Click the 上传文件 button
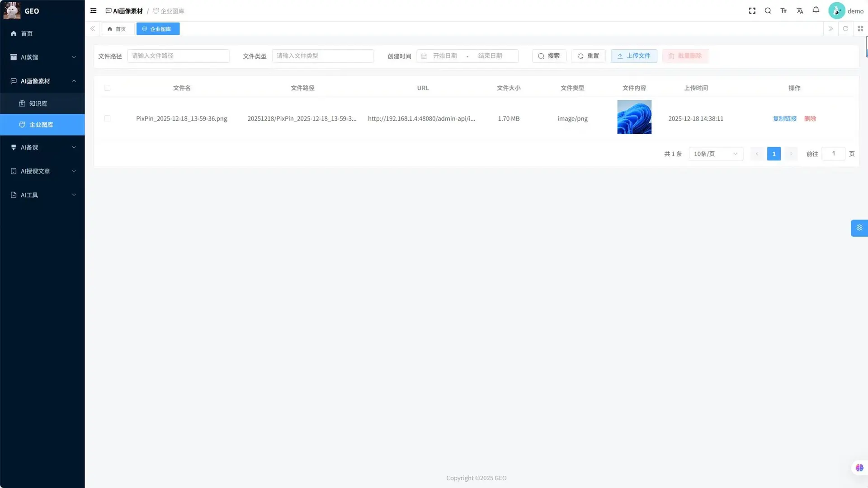Screen dimensions: 868x488 634,56
